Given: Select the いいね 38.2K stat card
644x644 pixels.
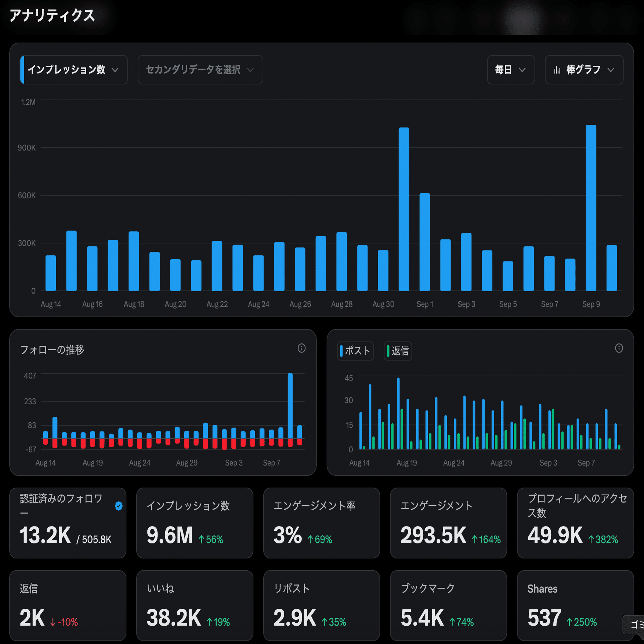Looking at the screenshot, I should (x=195, y=605).
